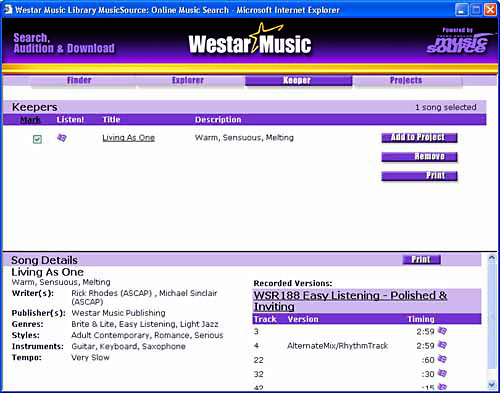Click the 'Warm, Sensuous, Melting' description in Keepers
Viewport: 500px width, 393px height.
coord(244,138)
